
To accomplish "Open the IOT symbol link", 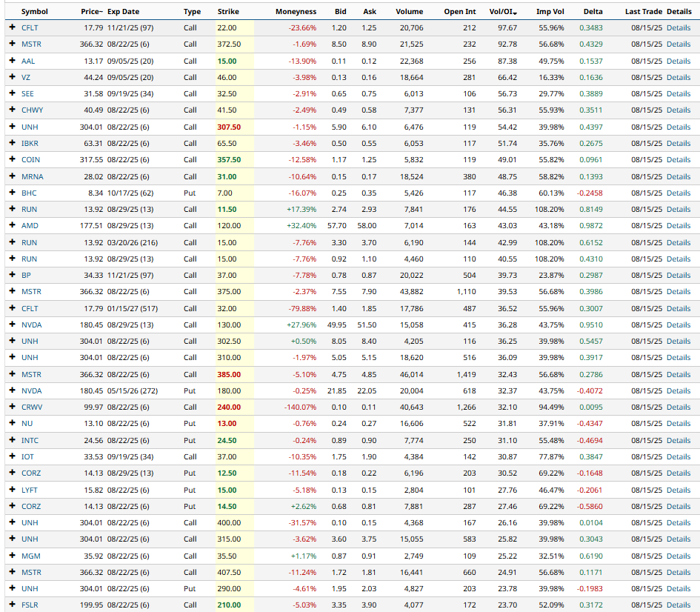I will pyautogui.click(x=27, y=456).
